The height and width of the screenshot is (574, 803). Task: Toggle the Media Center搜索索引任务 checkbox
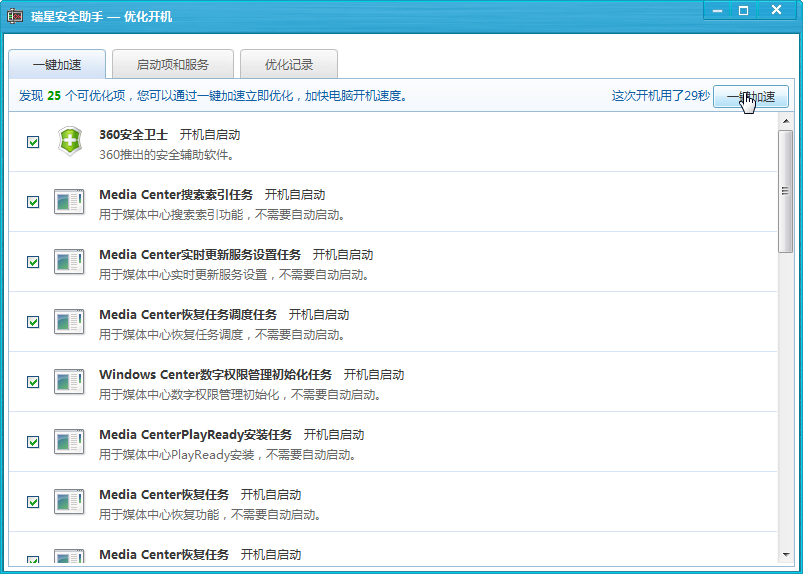click(x=33, y=202)
